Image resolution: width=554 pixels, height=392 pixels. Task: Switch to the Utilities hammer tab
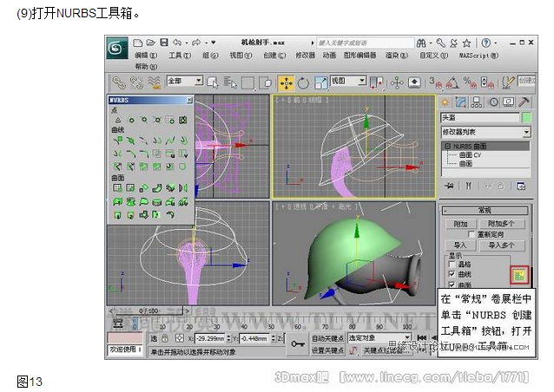pyautogui.click(x=524, y=102)
